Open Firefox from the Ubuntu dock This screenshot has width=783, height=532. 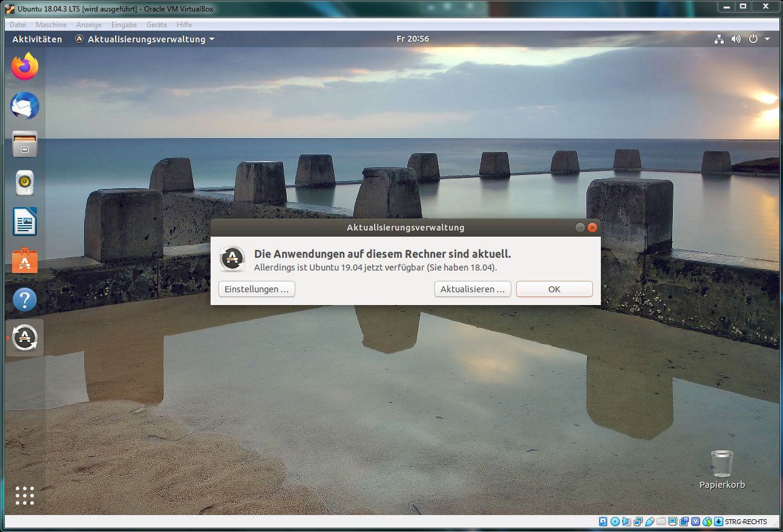point(25,67)
